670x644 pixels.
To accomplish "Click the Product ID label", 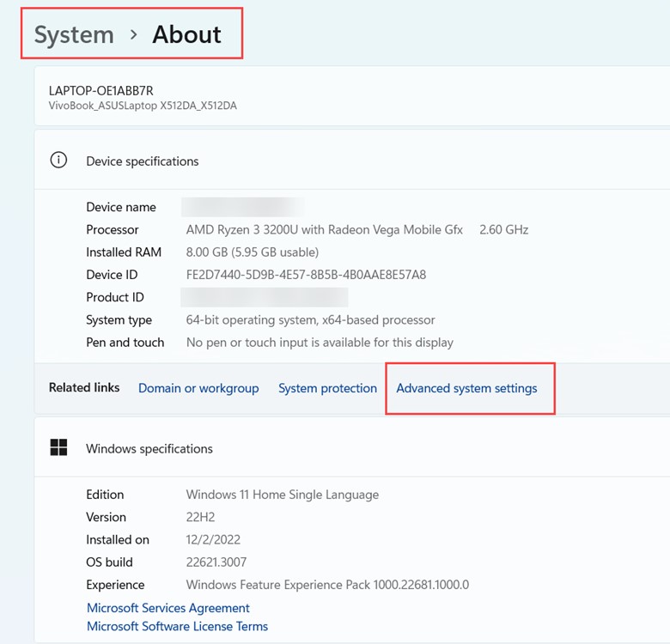I will 115,297.
